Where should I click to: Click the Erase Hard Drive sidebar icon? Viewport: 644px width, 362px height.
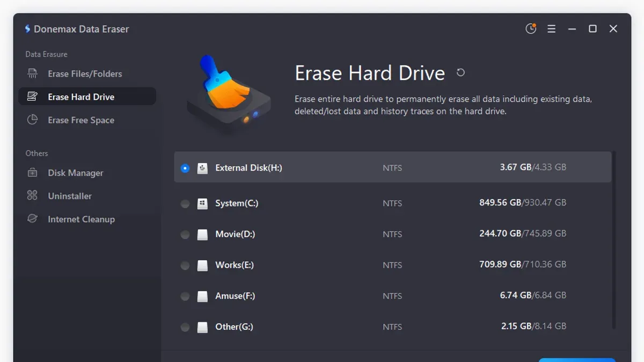[x=32, y=97]
